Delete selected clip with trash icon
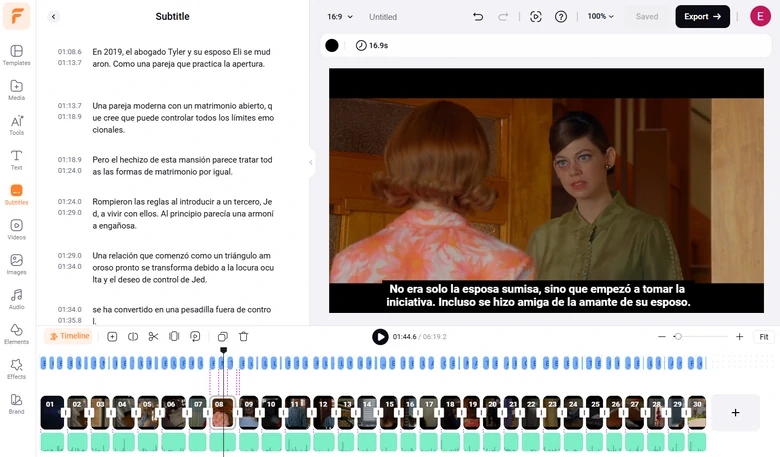This screenshot has width=780, height=457. (243, 337)
